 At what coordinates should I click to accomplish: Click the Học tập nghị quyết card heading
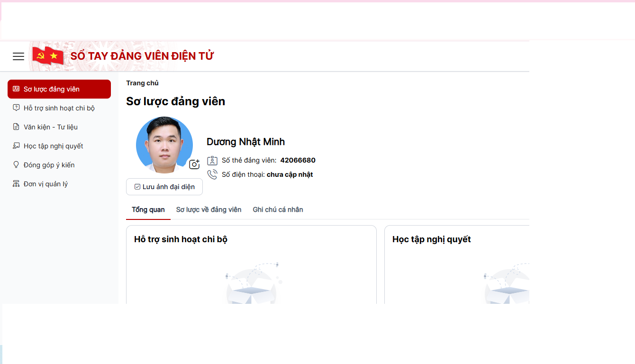click(431, 239)
